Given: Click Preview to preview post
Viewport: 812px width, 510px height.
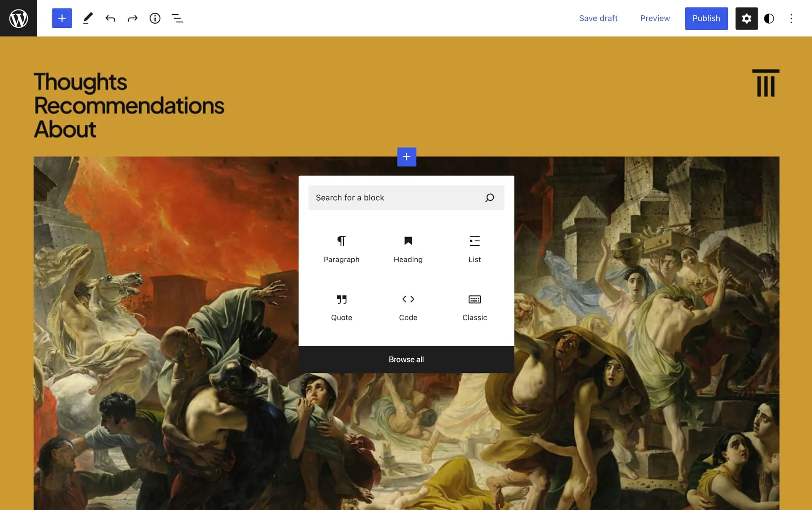Looking at the screenshot, I should coord(655,18).
